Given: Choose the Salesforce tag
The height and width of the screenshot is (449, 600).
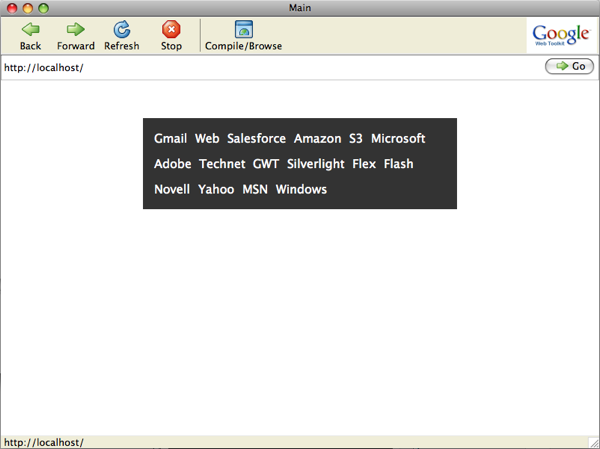Looking at the screenshot, I should pyautogui.click(x=256, y=139).
